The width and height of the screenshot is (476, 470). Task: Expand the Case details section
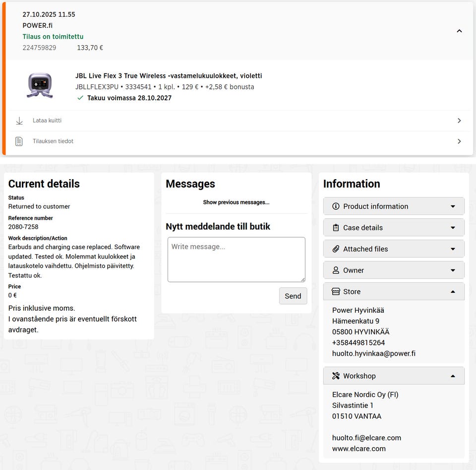click(x=394, y=228)
